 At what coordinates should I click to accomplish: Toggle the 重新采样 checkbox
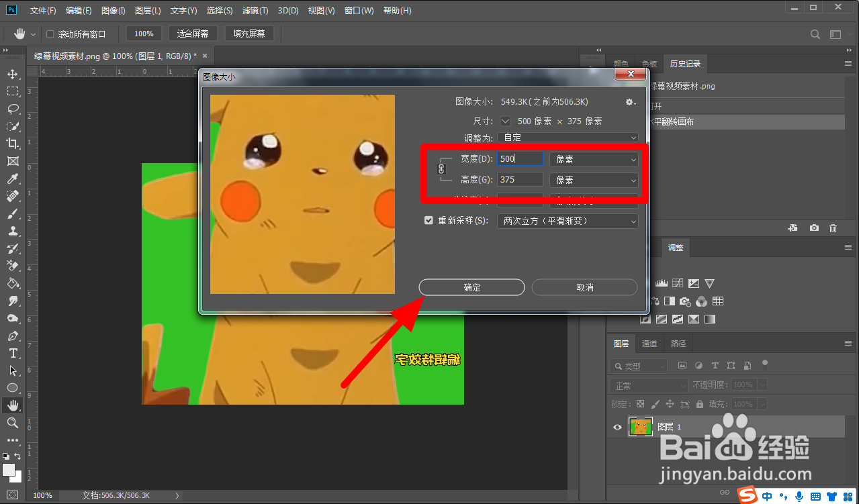[428, 220]
